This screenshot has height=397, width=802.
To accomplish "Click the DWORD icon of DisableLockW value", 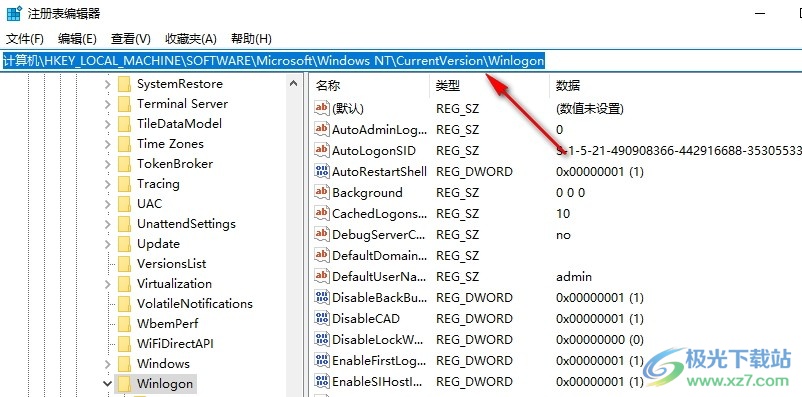I will 321,338.
